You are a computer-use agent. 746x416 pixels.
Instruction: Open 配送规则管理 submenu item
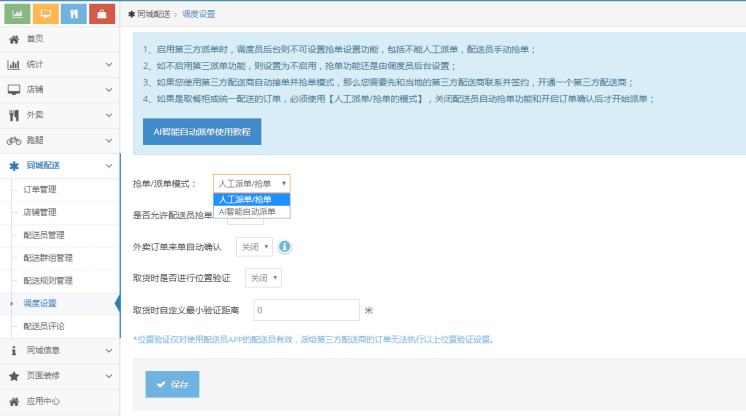tap(48, 280)
